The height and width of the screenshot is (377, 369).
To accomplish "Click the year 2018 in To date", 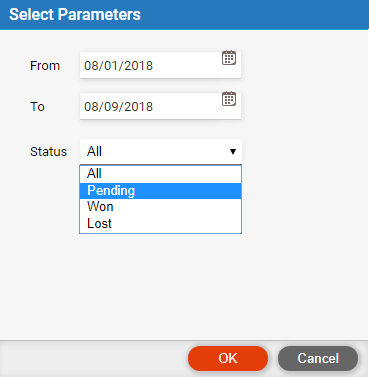I will pos(139,107).
